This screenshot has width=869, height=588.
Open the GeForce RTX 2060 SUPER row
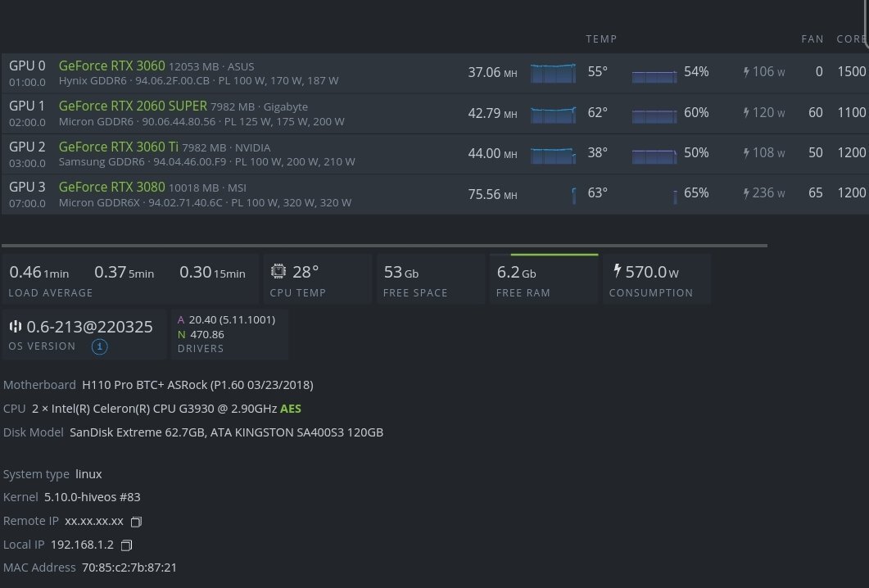(434, 114)
